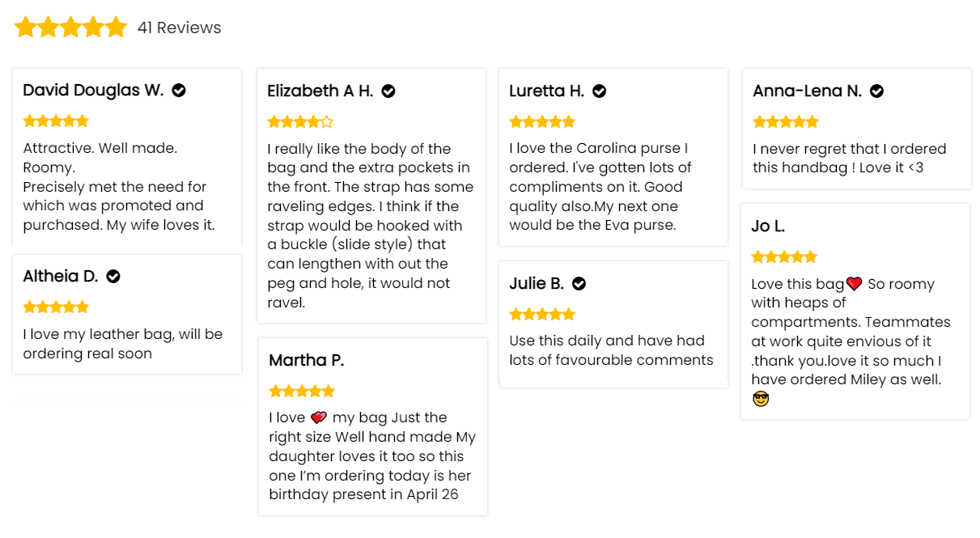Click Julie B.'s review text about favourable comments
The width and height of the screenshot is (980, 538).
[611, 350]
